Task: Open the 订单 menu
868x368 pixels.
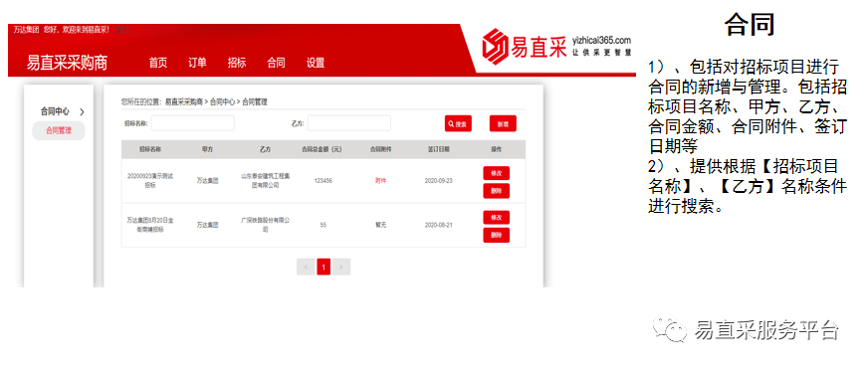Action: click(x=197, y=63)
